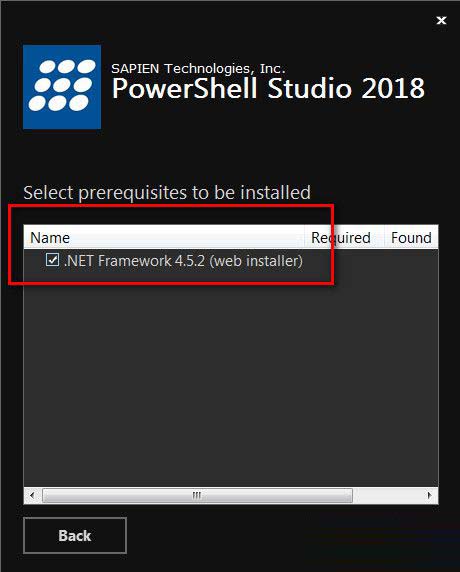
Task: Click the Found cell of the .NET Framework row
Action: point(411,261)
